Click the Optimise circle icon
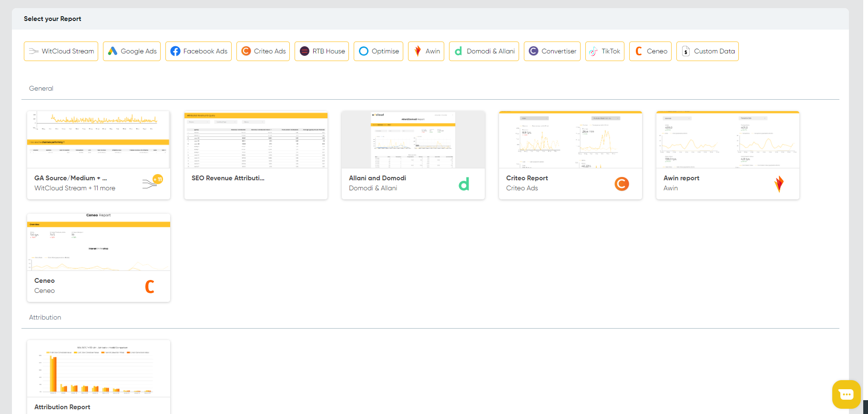This screenshot has width=868, height=414. coord(364,51)
